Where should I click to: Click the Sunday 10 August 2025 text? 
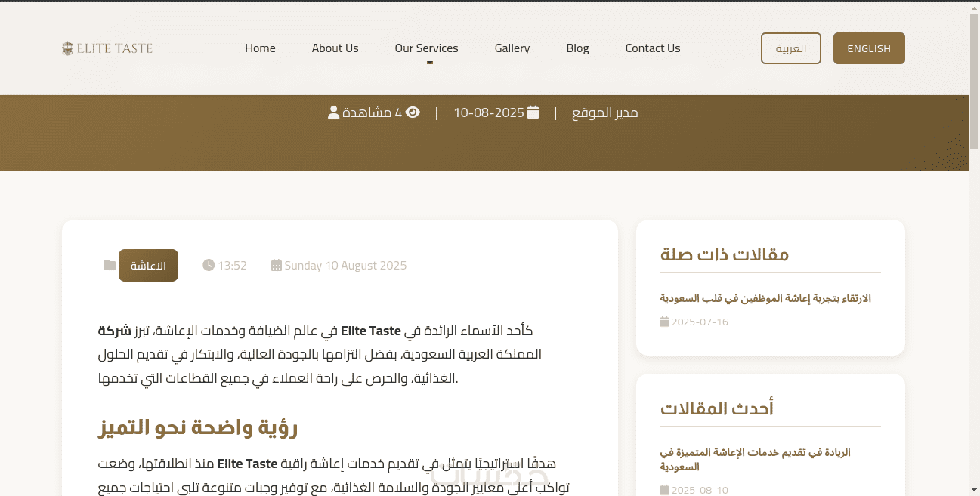346,266
